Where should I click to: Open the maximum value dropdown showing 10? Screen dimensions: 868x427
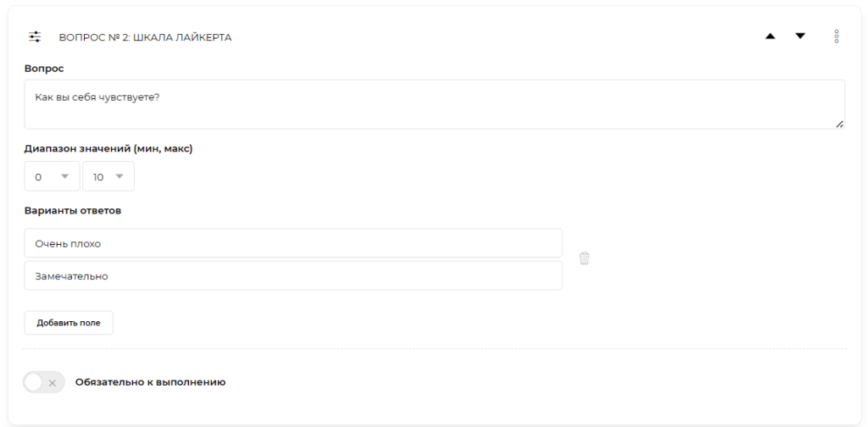click(108, 176)
